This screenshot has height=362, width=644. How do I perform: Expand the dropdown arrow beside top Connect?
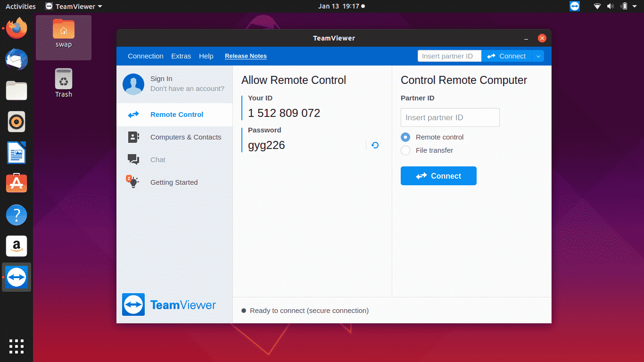pos(538,56)
